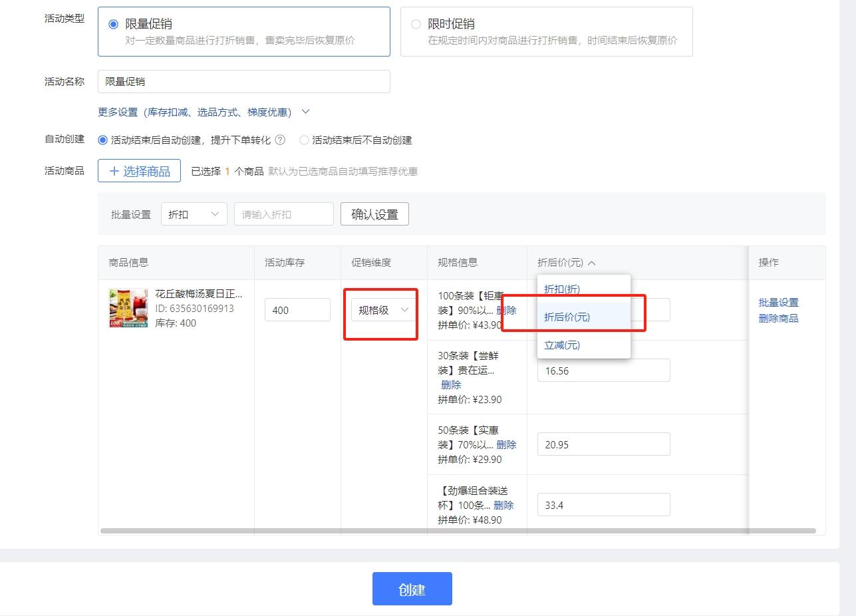Click the 请输入折扣 input field
Image resolution: width=856 pixels, height=616 pixels.
pyautogui.click(x=283, y=214)
